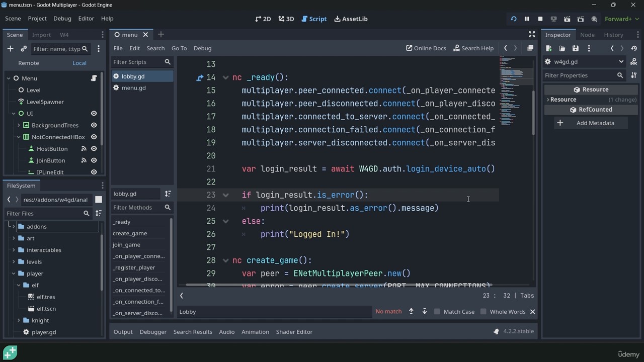
Task: Toggle FileSystem split mode view
Action: [99, 200]
